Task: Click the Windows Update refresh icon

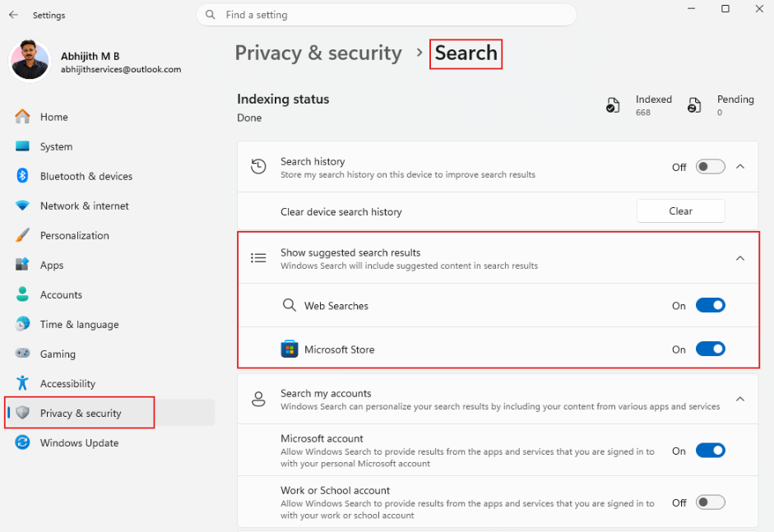Action: (22, 442)
